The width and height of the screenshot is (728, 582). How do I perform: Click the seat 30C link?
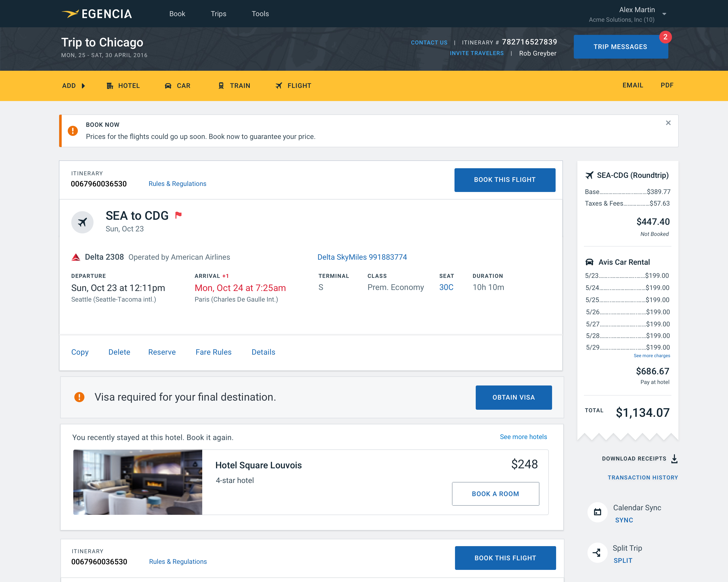coord(446,287)
